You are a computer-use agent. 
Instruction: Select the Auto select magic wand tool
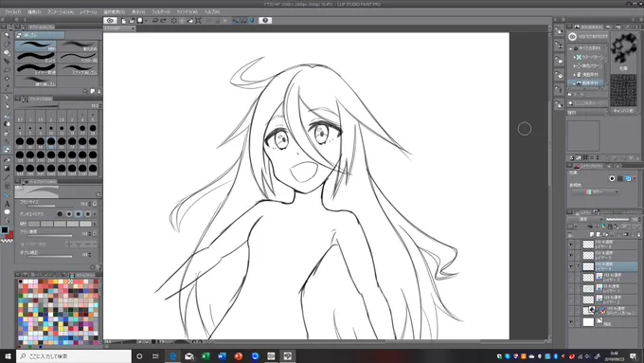[7, 79]
